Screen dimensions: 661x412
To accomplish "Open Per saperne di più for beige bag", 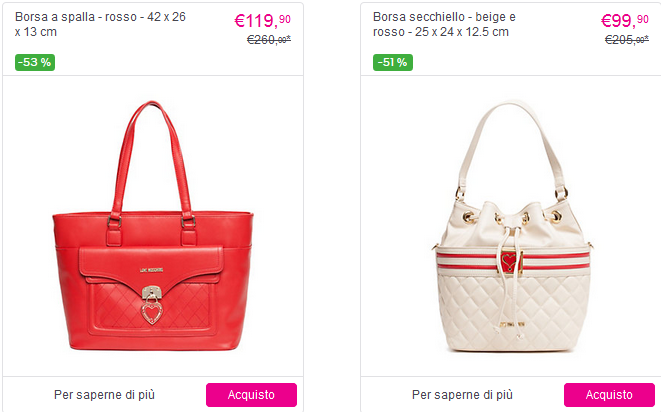I will point(462,395).
